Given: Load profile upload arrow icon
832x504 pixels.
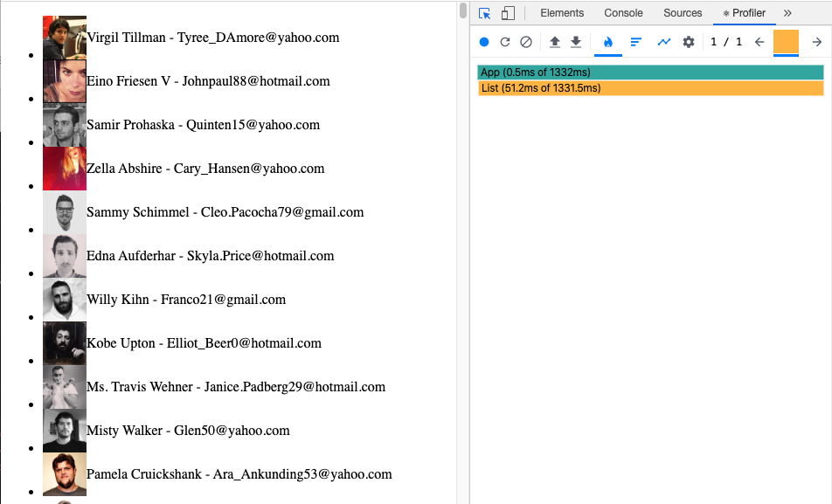Looking at the screenshot, I should pyautogui.click(x=555, y=42).
